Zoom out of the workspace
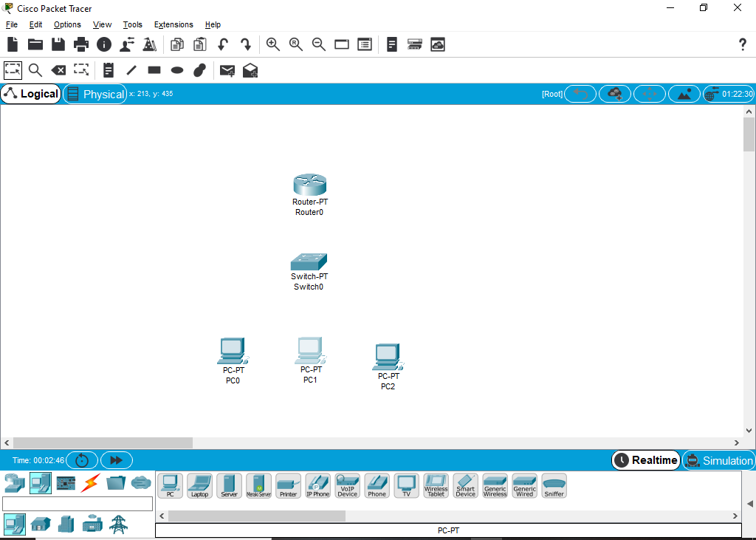 pos(319,44)
